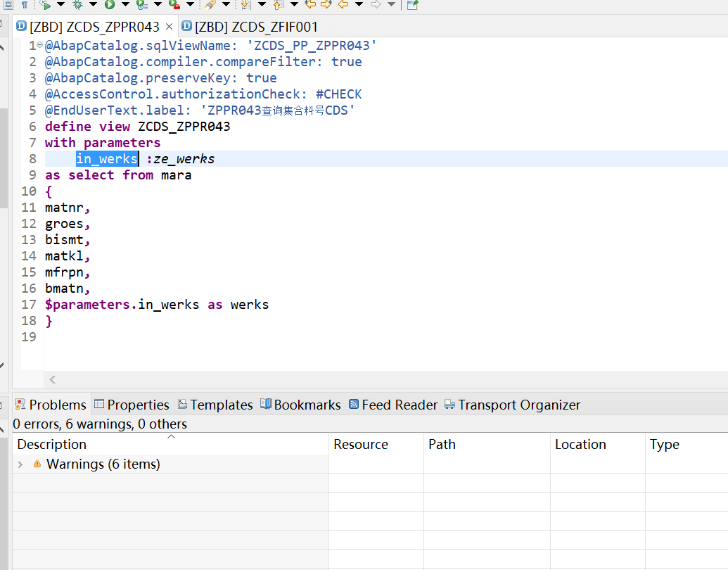Click the next edit location forward arrow icon
This screenshot has width=728, height=570.
click(x=326, y=5)
